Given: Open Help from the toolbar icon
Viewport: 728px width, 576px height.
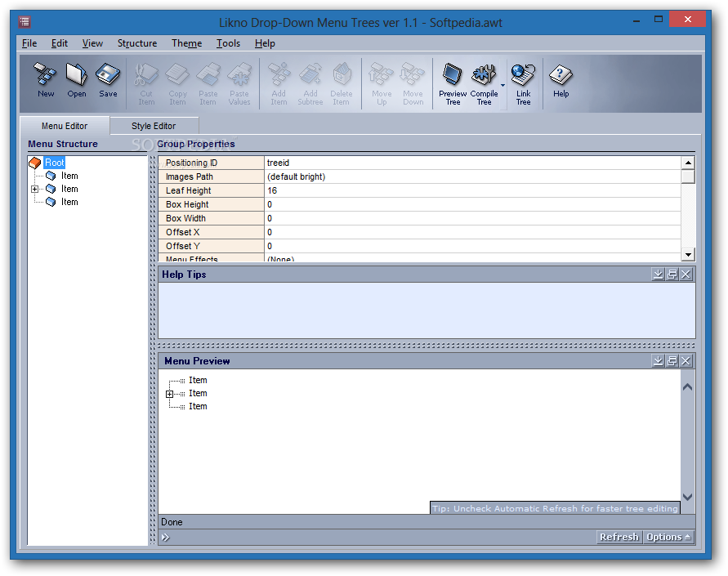Looking at the screenshot, I should tap(561, 80).
